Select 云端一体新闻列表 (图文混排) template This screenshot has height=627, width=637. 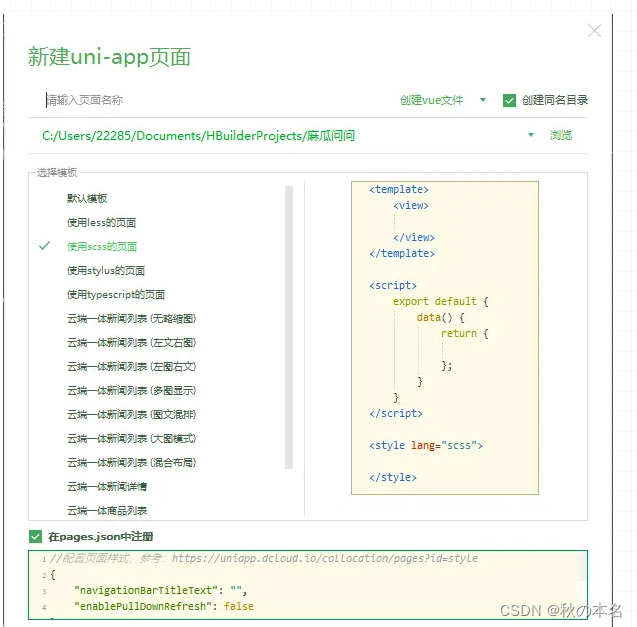coord(132,414)
